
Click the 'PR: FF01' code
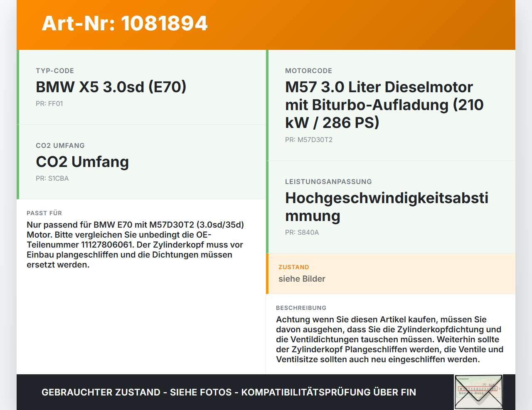click(x=49, y=103)
